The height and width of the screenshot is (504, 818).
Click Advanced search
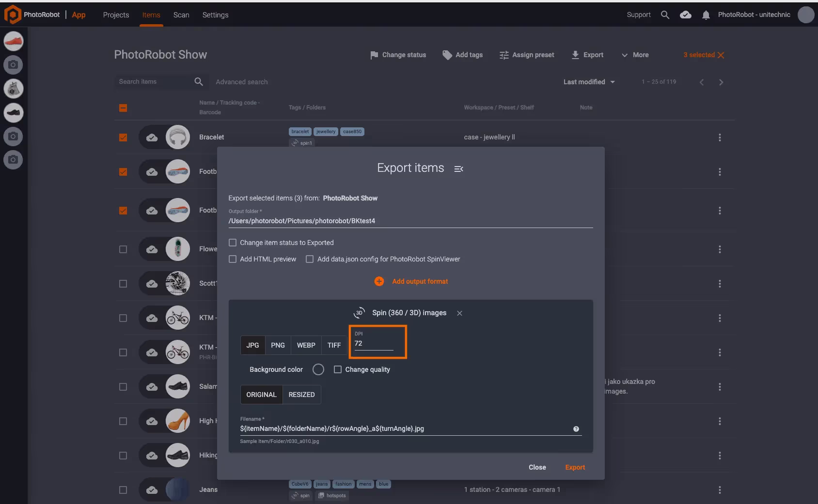pyautogui.click(x=241, y=82)
